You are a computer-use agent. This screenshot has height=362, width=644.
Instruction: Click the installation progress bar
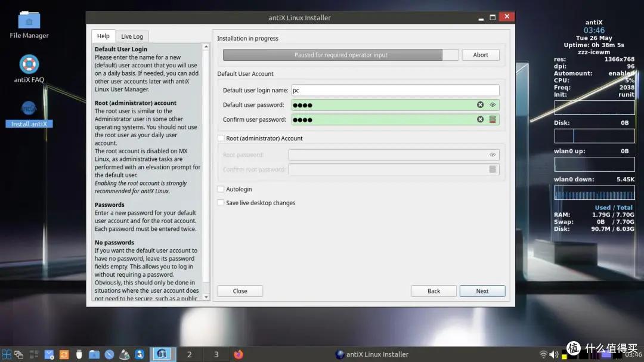(341, 55)
